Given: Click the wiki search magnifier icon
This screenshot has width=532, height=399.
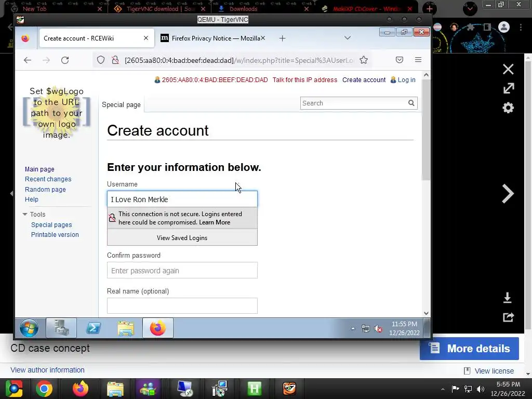Looking at the screenshot, I should tap(411, 103).
